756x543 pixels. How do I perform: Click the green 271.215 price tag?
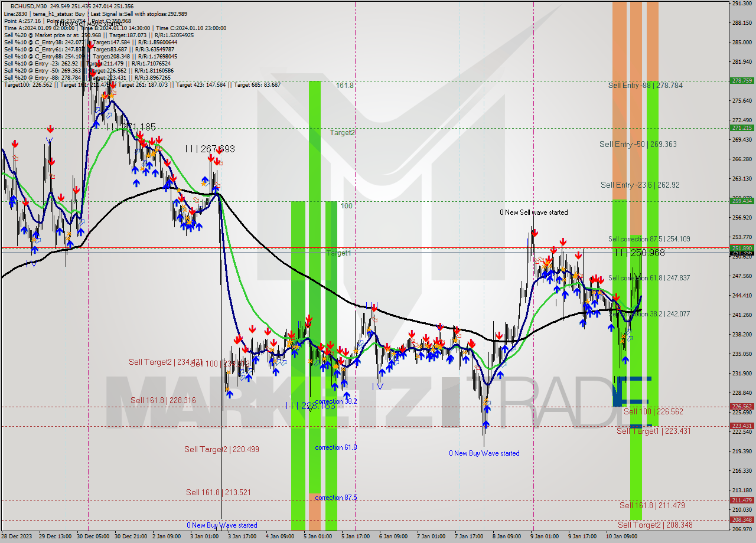[742, 127]
